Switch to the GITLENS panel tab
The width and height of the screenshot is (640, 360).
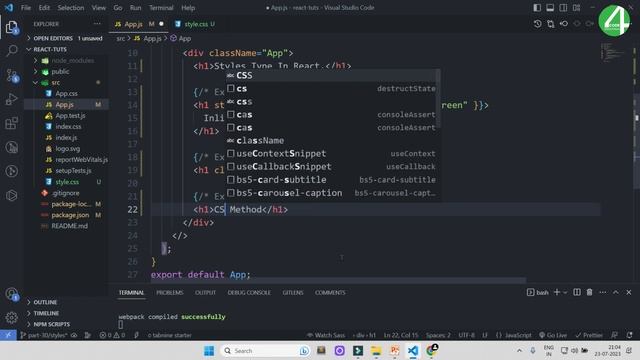[x=293, y=293]
